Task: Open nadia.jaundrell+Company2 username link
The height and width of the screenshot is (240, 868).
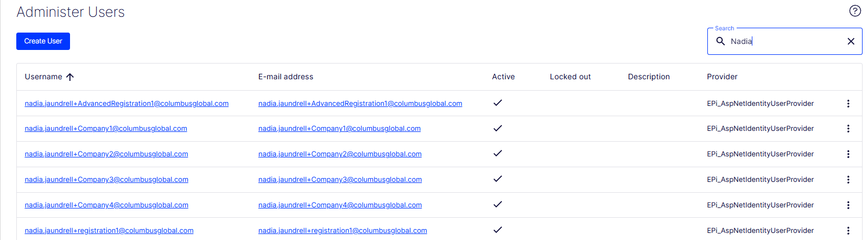Action: pos(106,154)
